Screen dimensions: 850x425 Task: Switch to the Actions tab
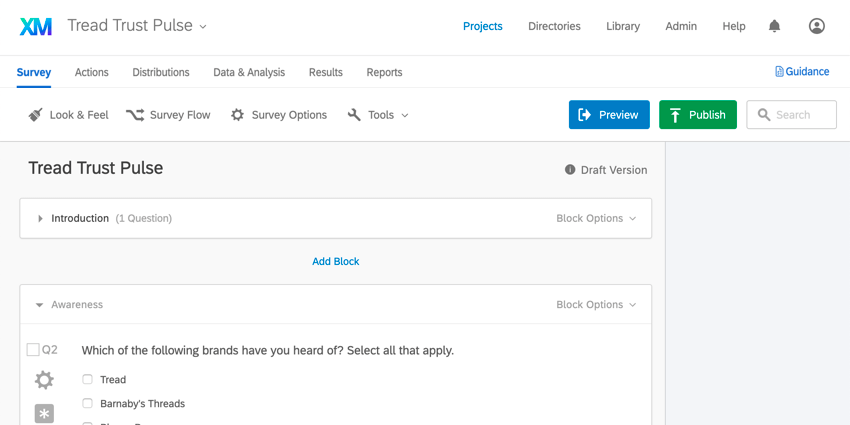[x=92, y=72]
